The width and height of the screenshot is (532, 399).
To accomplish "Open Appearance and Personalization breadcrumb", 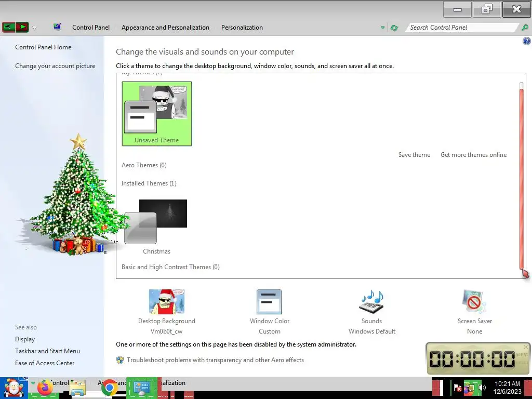I will (165, 28).
